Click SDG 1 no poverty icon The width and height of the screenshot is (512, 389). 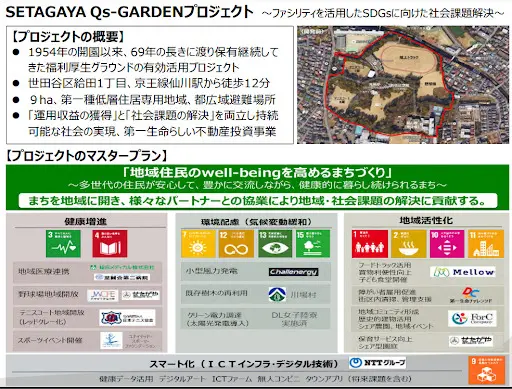(370, 244)
